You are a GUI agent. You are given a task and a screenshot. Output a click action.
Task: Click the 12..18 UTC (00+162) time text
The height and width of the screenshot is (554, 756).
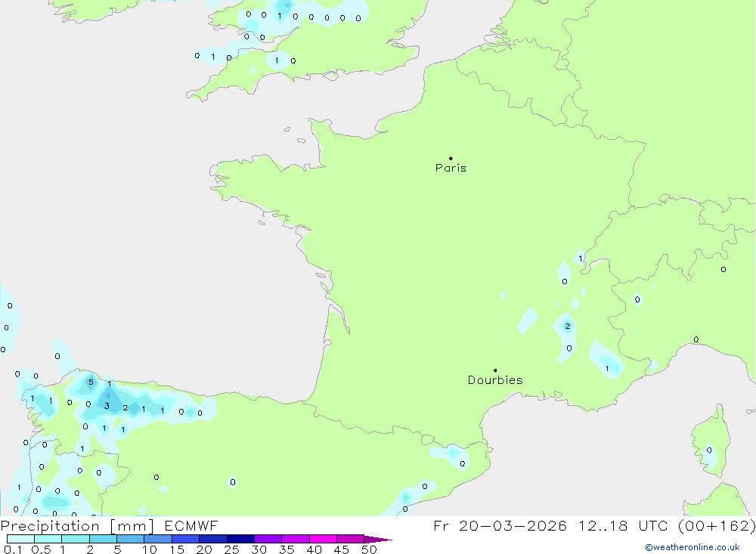tap(668, 525)
